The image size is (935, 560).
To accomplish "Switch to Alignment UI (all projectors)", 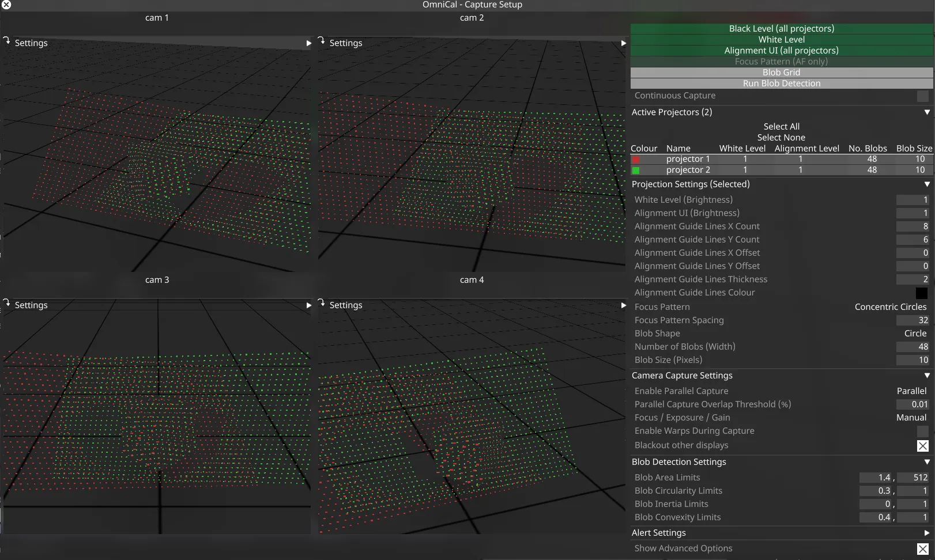I will 781,50.
